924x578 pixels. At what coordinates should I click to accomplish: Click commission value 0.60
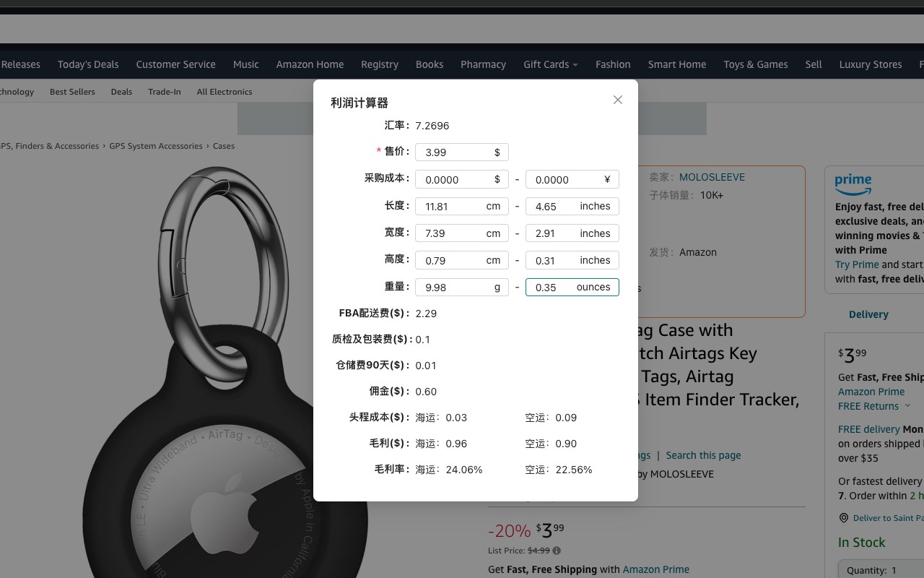pyautogui.click(x=426, y=392)
